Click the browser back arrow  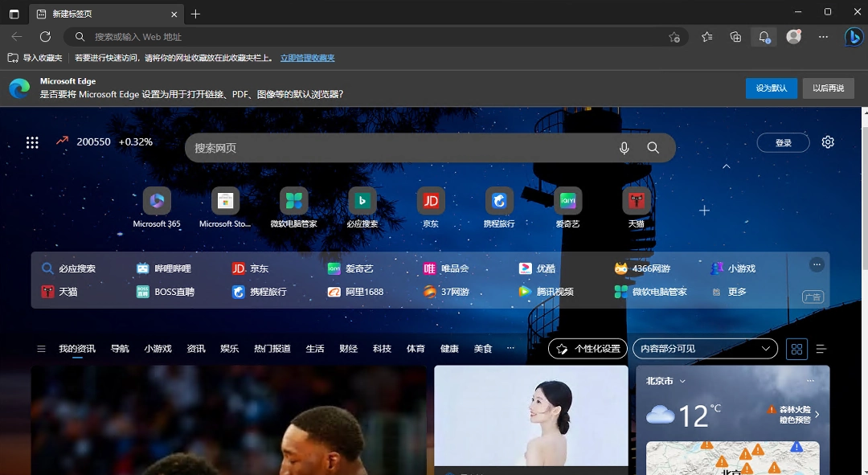tap(17, 37)
